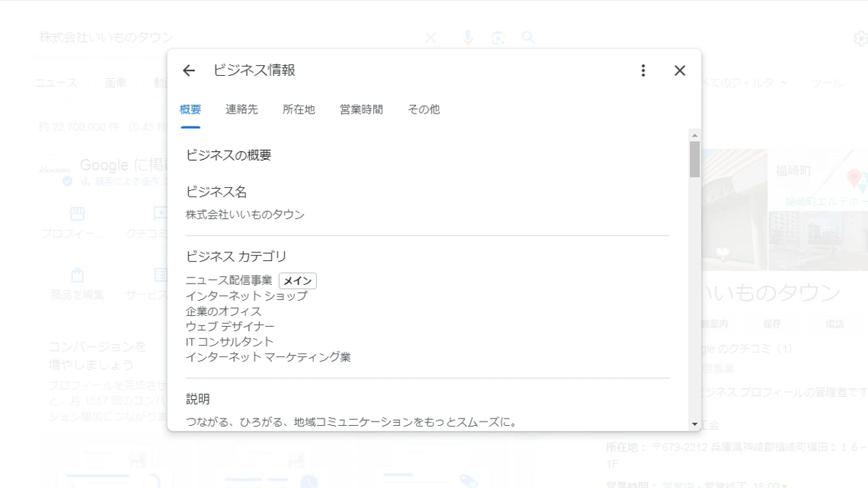Click ニュース配信事業 main category
Screen dimensions: 868x488
pos(229,281)
